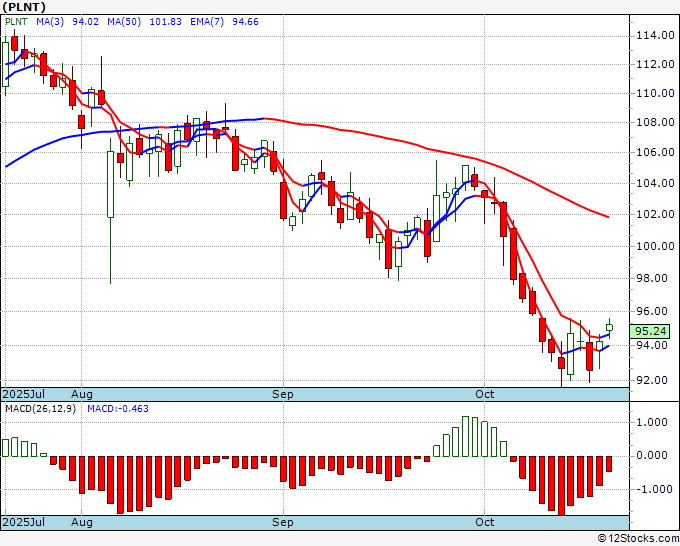Click the latest green candlestick beside the 95.24 tag

[x=609, y=328]
